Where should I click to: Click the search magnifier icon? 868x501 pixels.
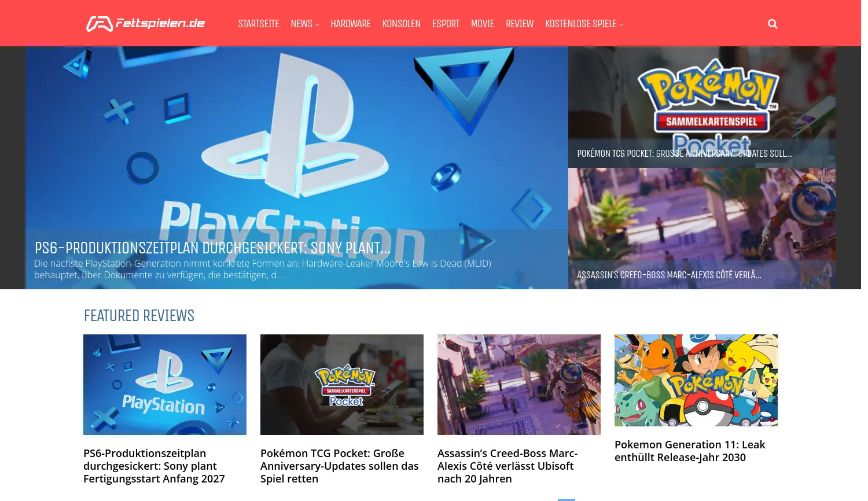(772, 24)
